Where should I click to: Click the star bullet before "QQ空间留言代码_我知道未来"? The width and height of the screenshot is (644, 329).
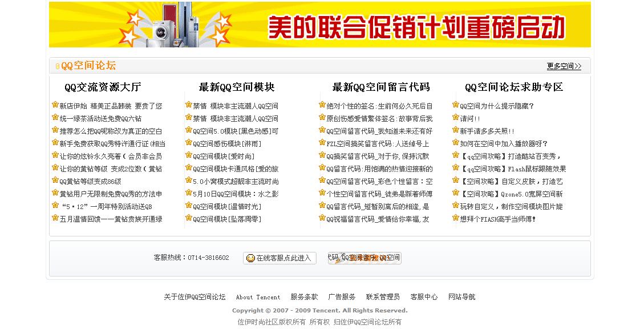[x=322, y=130]
